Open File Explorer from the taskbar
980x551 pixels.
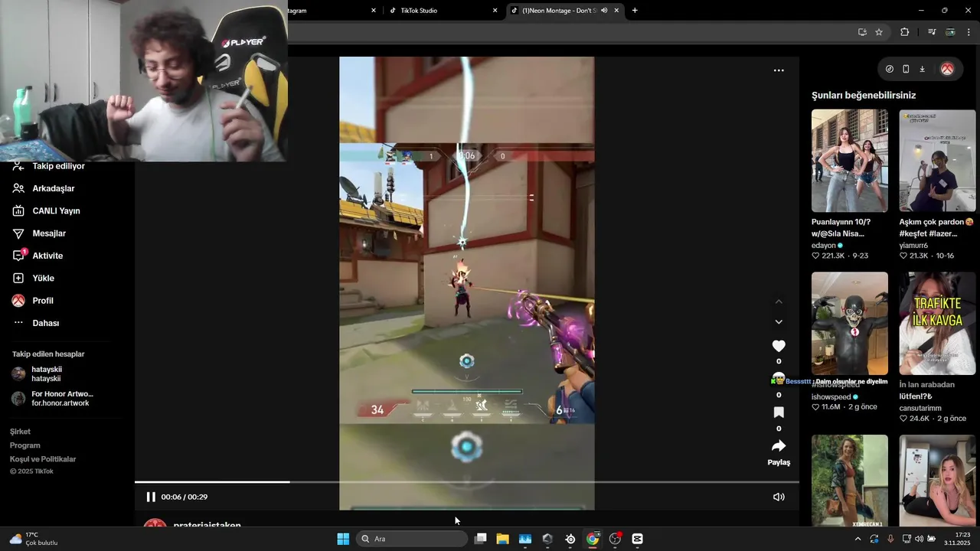tap(502, 539)
